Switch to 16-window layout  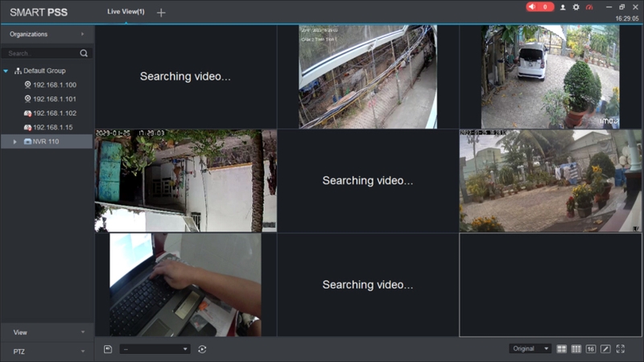(x=591, y=349)
